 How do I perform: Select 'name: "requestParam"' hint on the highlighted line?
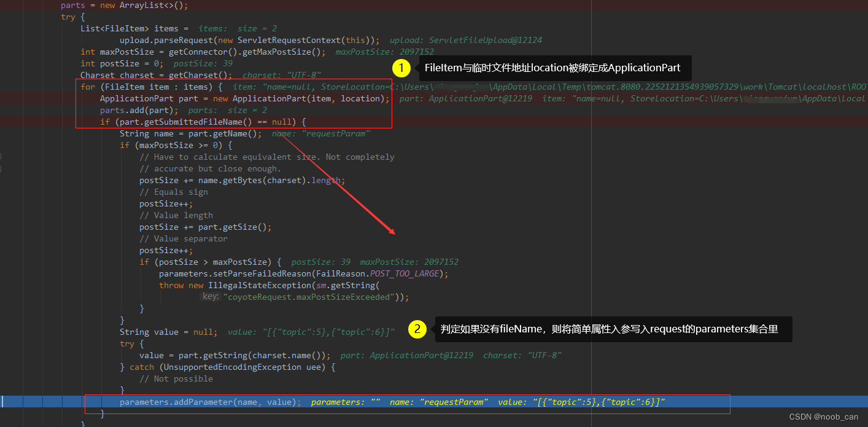click(x=439, y=402)
